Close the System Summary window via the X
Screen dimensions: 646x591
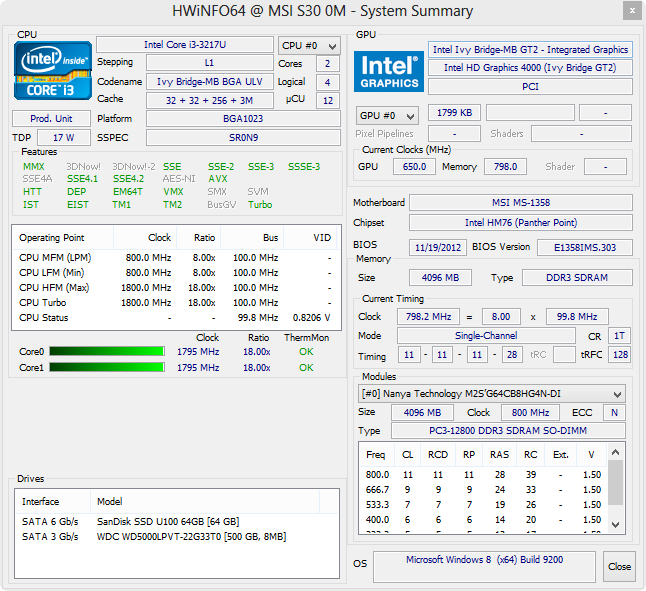tap(632, 11)
